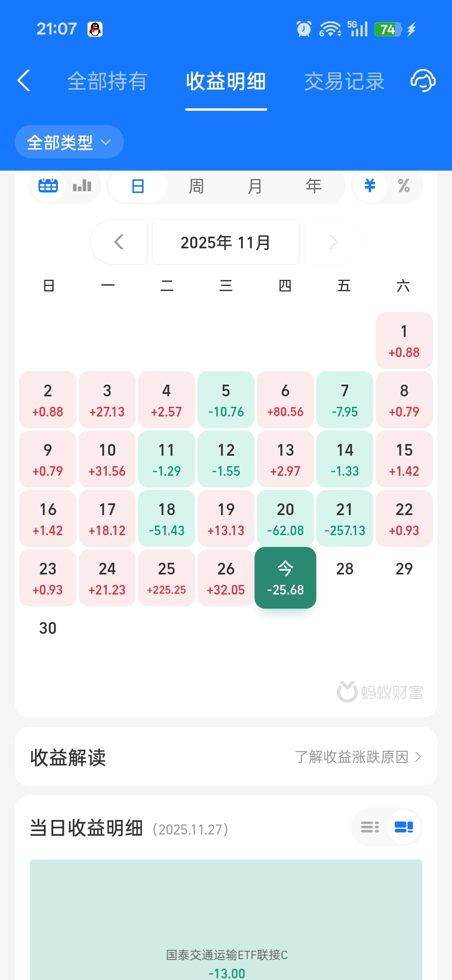Select November 25 with +225.25

(167, 578)
